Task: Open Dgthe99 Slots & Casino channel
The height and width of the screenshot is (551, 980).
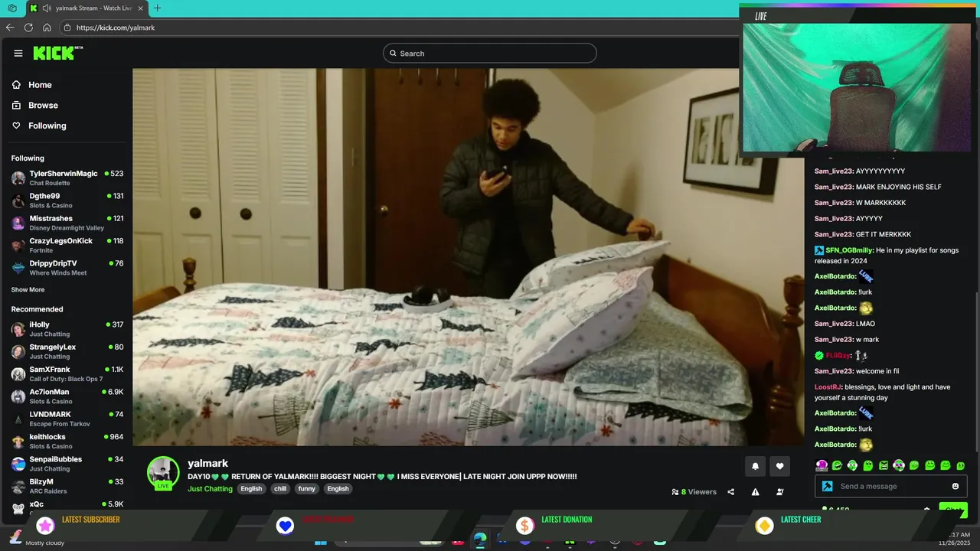Action: 67,201
